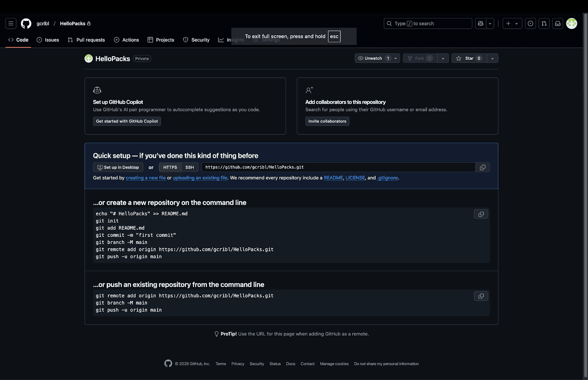Expand the Star lists dropdown arrow

(x=492, y=58)
